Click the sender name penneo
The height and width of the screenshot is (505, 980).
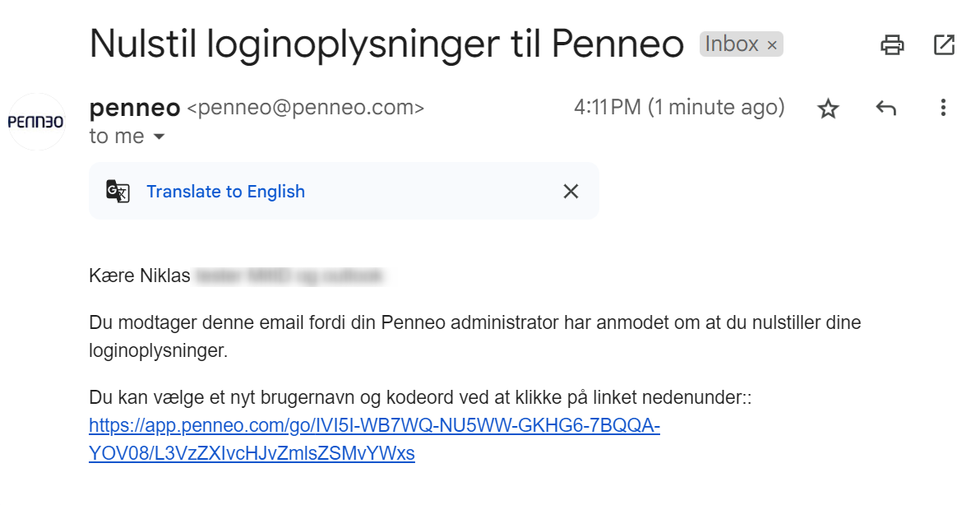[x=135, y=108]
